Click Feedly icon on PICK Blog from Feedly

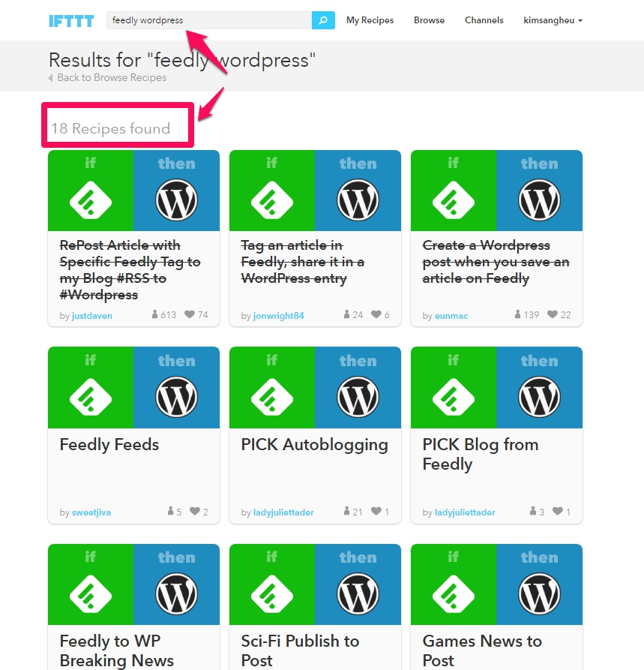tap(454, 397)
